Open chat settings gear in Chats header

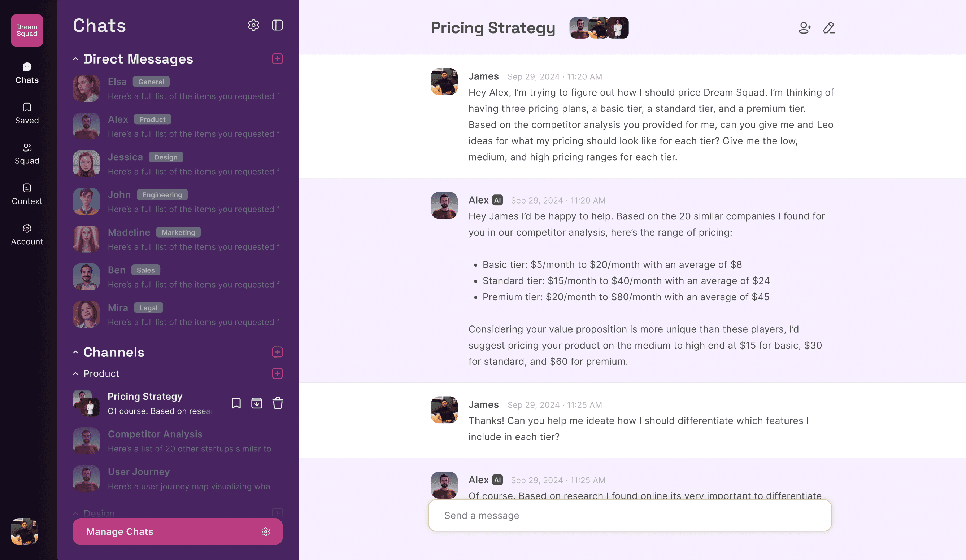coord(253,25)
